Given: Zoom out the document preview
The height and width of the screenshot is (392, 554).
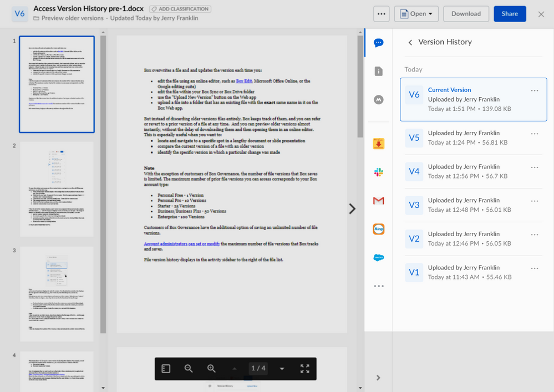Looking at the screenshot, I should click(189, 369).
